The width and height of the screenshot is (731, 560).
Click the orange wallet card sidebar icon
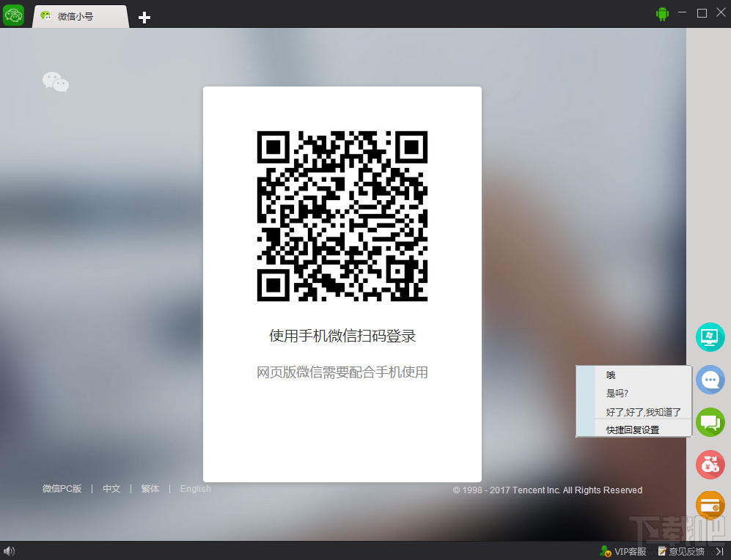710,505
